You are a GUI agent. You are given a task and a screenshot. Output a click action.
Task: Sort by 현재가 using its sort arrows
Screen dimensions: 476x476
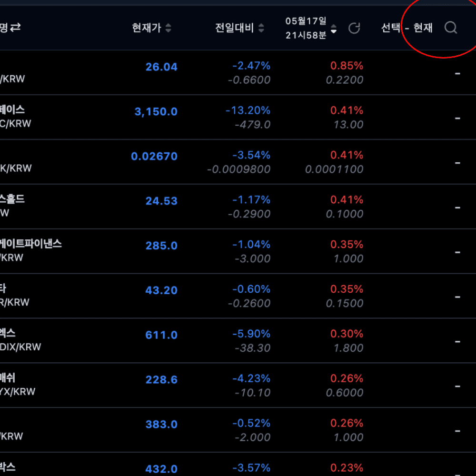[x=168, y=28]
